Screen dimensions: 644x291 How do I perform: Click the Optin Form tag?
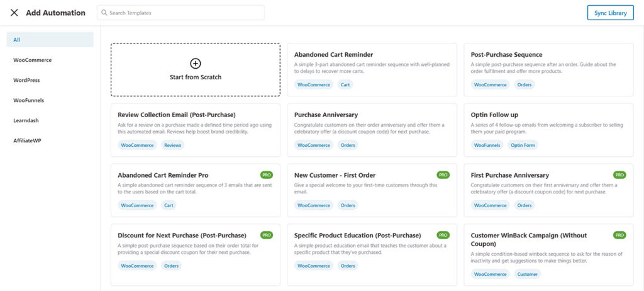pos(523,145)
